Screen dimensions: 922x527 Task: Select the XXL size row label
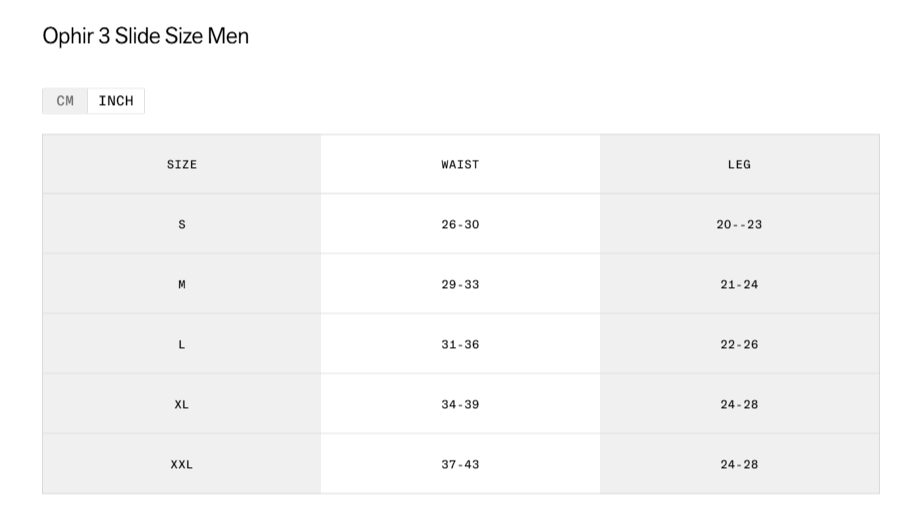182,464
